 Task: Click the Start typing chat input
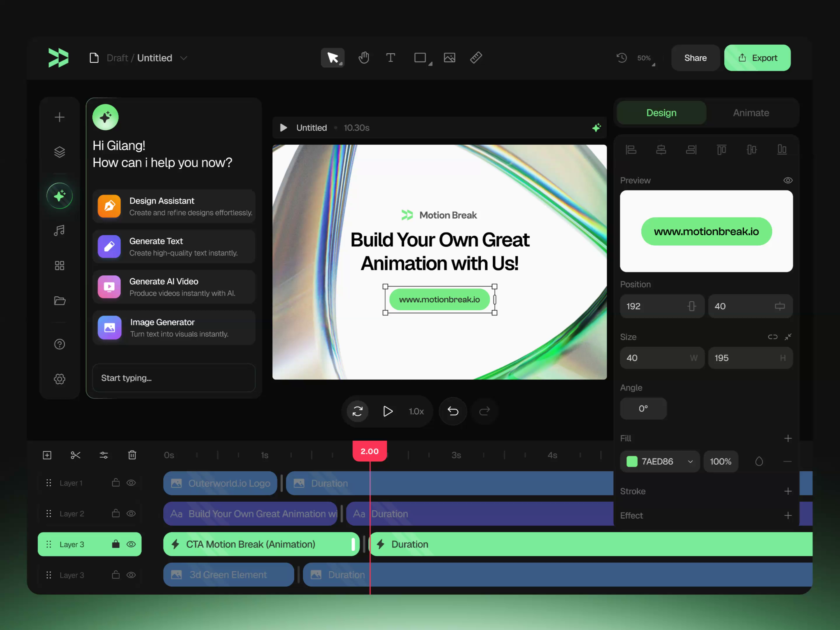174,378
